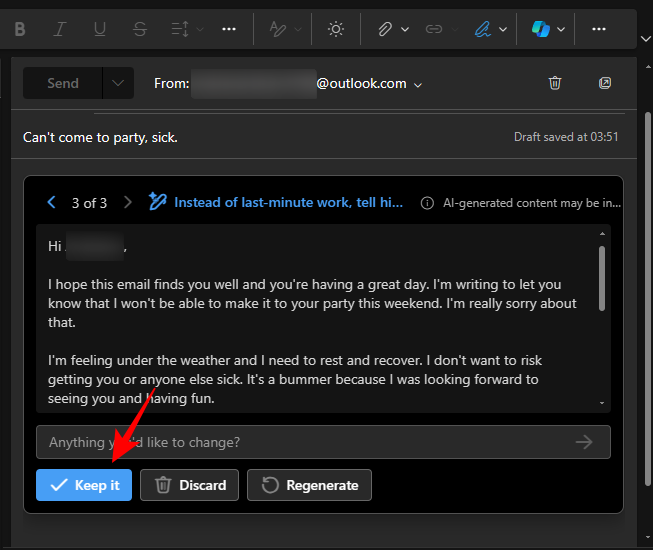Open more formatting options ellipsis
Viewport: 653px width, 550px height.
point(229,29)
